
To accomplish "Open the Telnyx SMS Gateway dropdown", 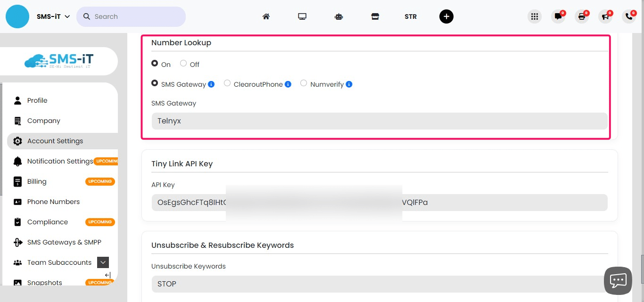I will (x=380, y=121).
